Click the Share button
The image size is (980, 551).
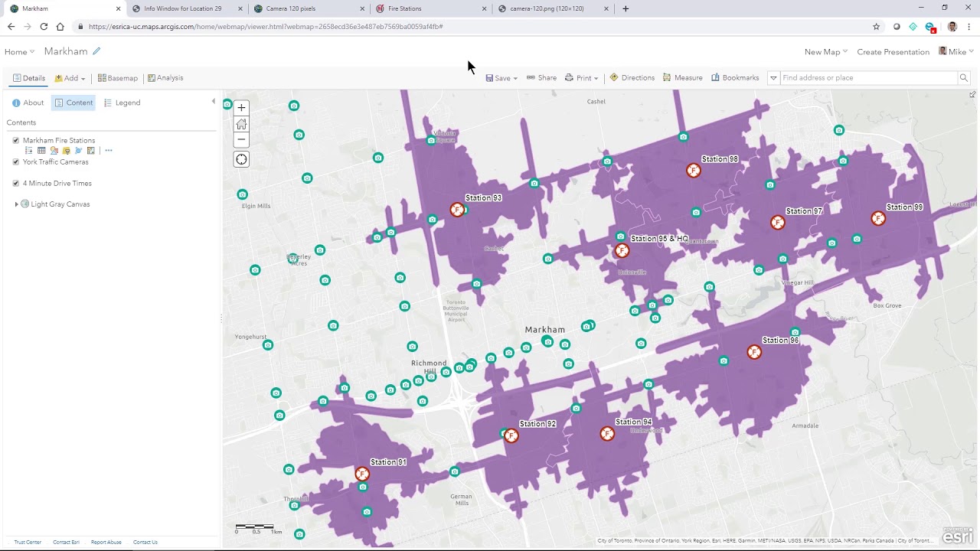click(541, 78)
